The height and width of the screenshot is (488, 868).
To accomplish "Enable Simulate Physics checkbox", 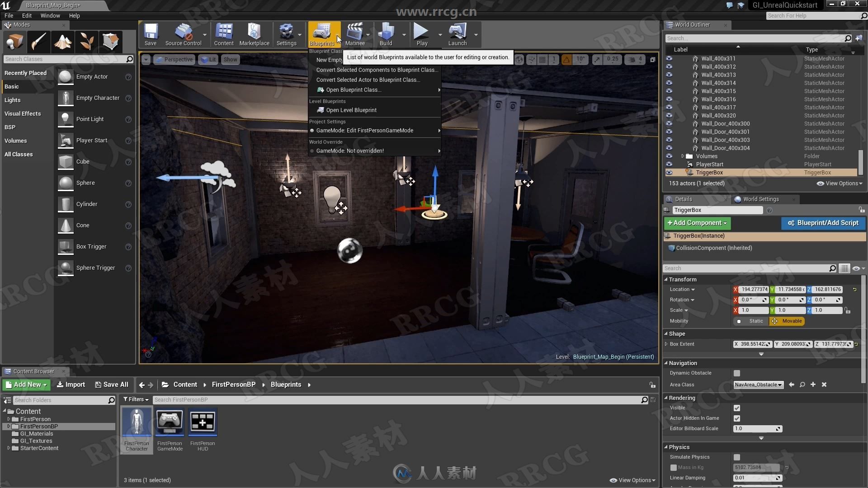I will (737, 457).
